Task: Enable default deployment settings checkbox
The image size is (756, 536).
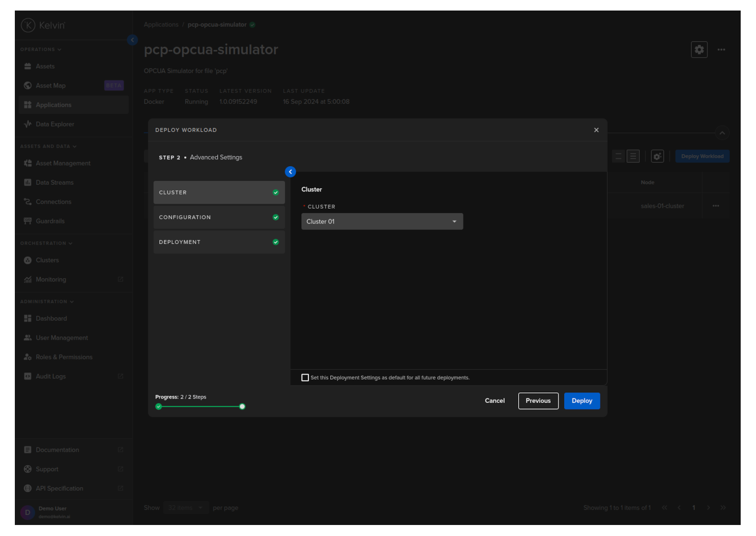Action: coord(305,378)
